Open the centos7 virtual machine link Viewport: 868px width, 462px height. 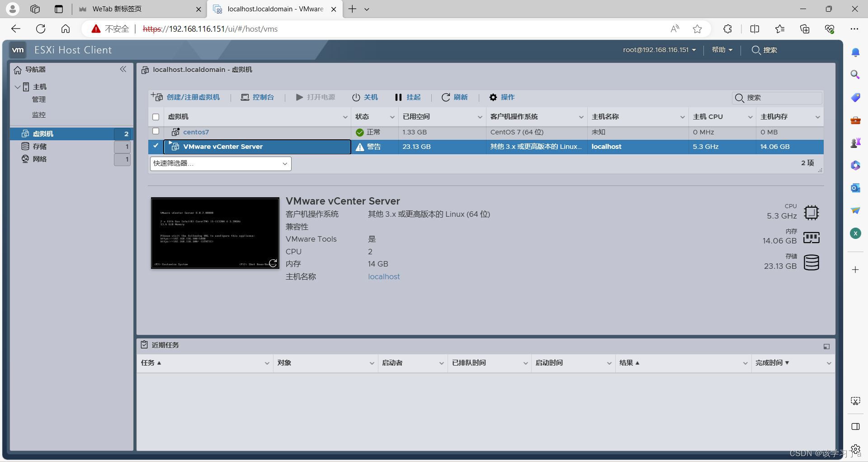pyautogui.click(x=196, y=132)
